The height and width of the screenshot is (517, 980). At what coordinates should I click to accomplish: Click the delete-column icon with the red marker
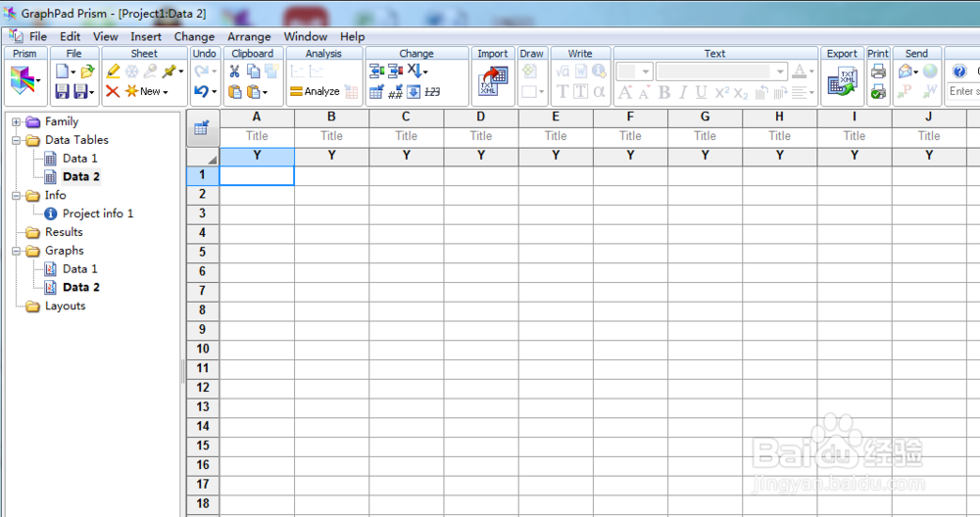pyautogui.click(x=396, y=71)
